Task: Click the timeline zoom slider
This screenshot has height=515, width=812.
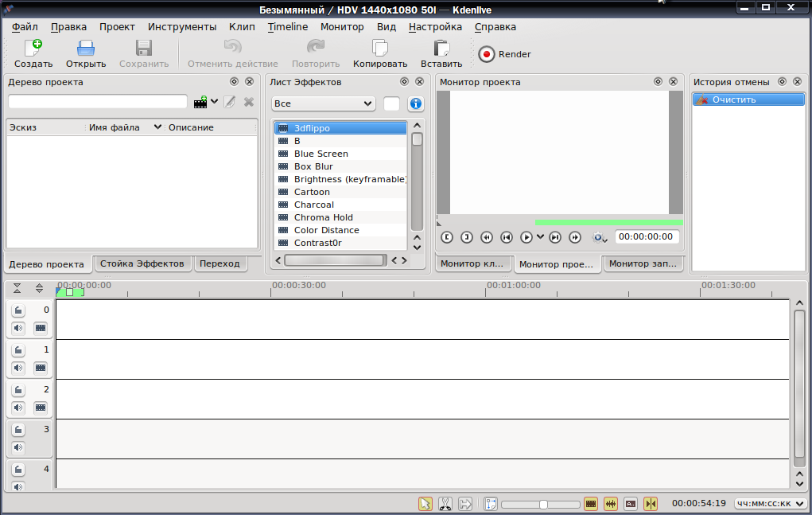Action: (x=541, y=504)
